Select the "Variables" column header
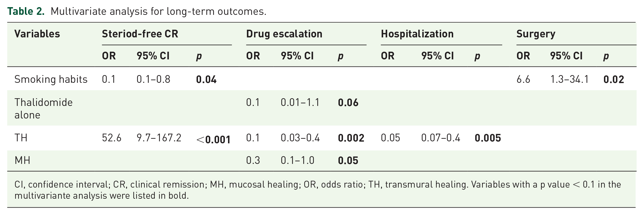The height and width of the screenshot is (215, 644). point(37,34)
